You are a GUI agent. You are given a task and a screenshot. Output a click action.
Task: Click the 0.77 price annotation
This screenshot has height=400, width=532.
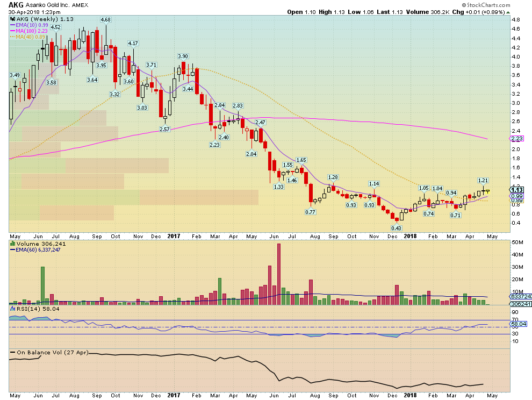(310, 212)
